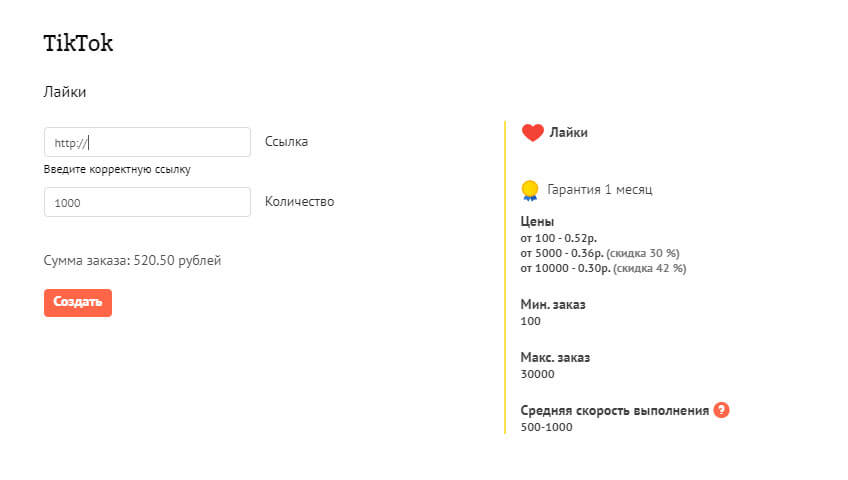Click the yellow guarantee medal icon
The width and height of the screenshot is (848, 480).
[x=530, y=189]
